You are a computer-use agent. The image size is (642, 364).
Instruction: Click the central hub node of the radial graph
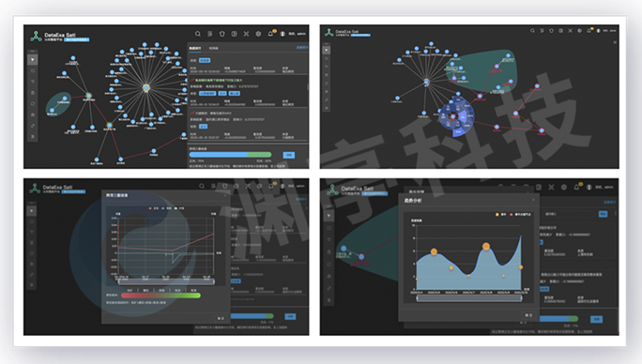[146, 87]
